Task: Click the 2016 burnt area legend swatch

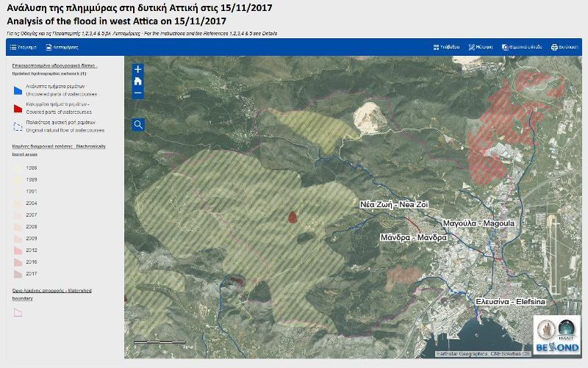Action: [x=18, y=262]
